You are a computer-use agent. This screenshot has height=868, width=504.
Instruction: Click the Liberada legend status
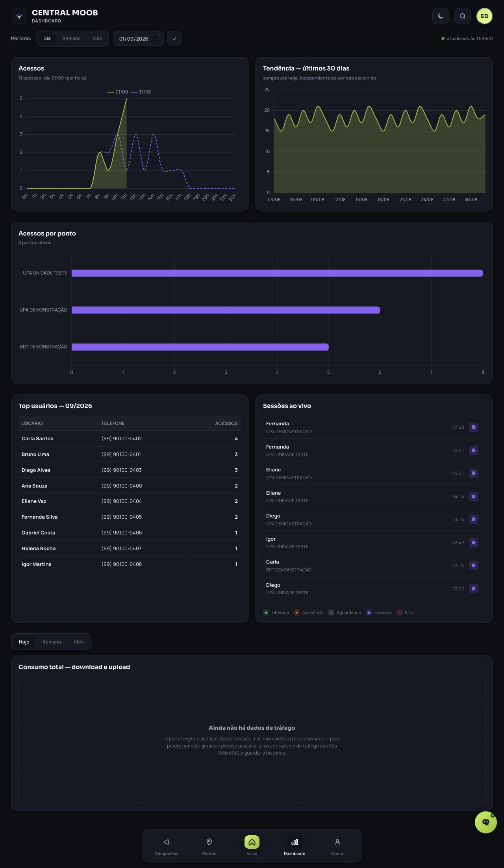pos(276,612)
